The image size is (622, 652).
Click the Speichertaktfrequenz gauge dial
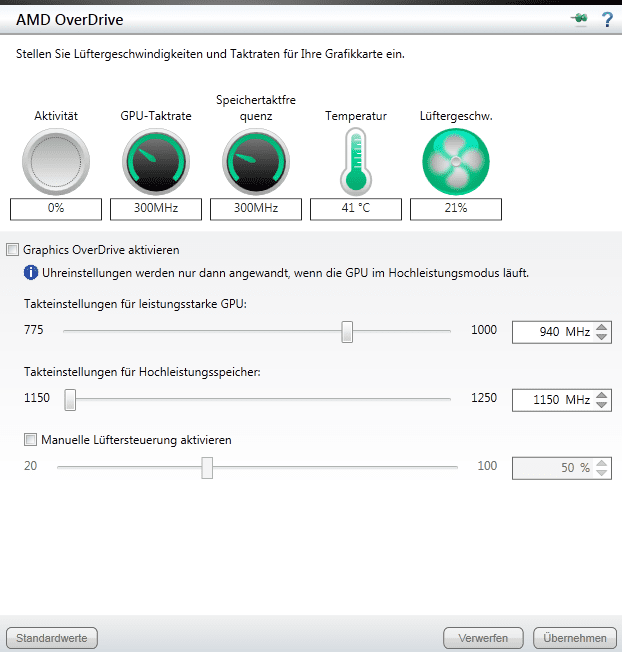(256, 161)
